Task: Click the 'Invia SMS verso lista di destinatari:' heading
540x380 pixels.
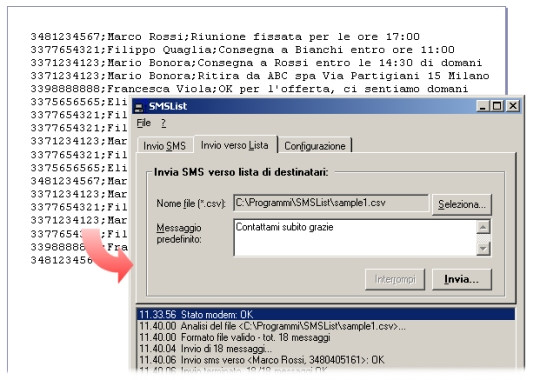Action: (241, 172)
